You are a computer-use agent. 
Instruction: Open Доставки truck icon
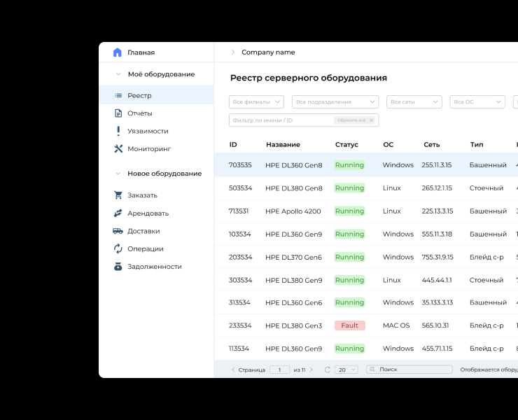coord(118,231)
